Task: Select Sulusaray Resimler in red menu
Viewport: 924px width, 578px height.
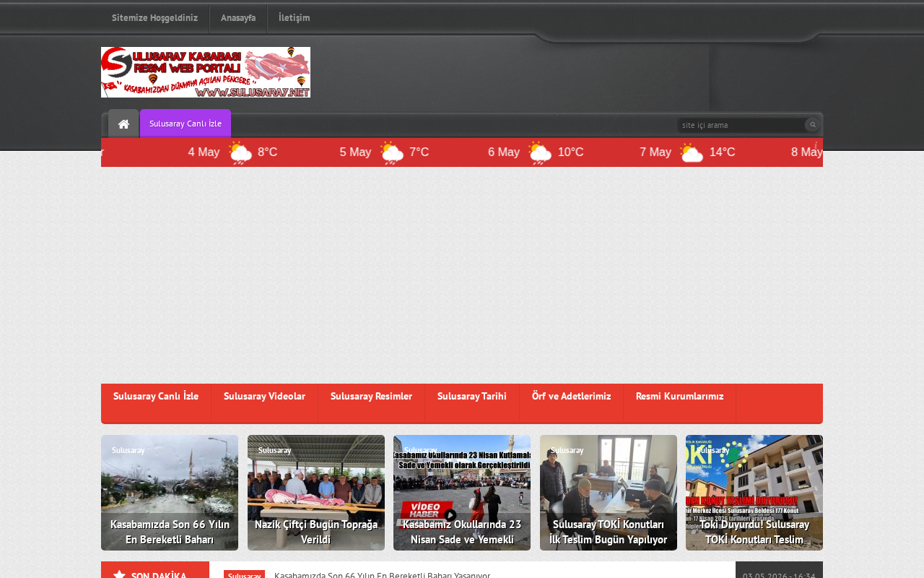Action: tap(371, 397)
